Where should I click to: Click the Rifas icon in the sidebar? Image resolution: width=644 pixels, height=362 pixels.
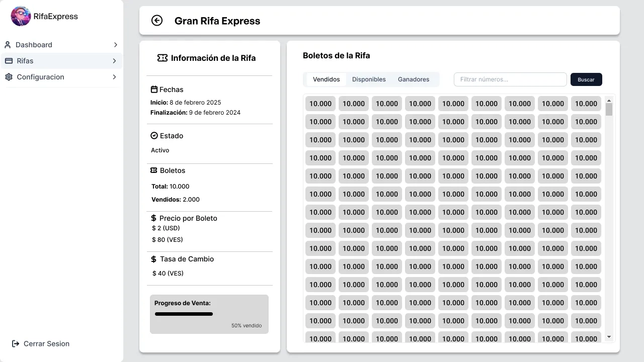point(9,61)
